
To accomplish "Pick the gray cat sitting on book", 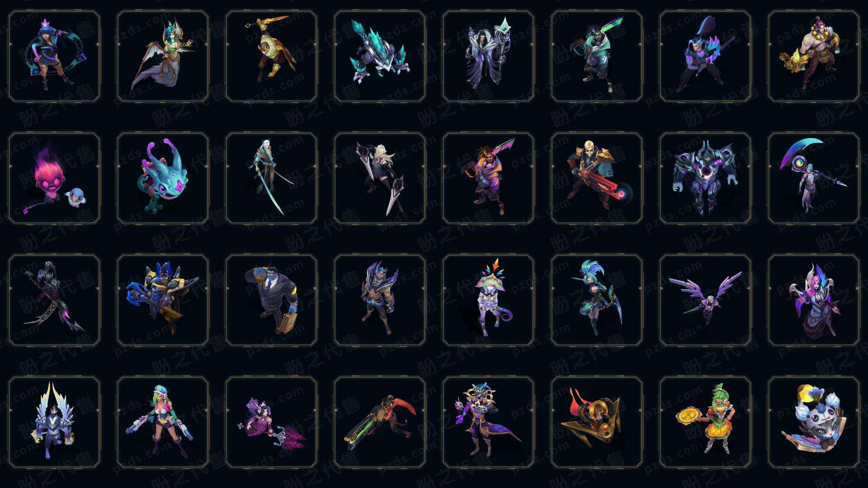I will click(x=814, y=422).
